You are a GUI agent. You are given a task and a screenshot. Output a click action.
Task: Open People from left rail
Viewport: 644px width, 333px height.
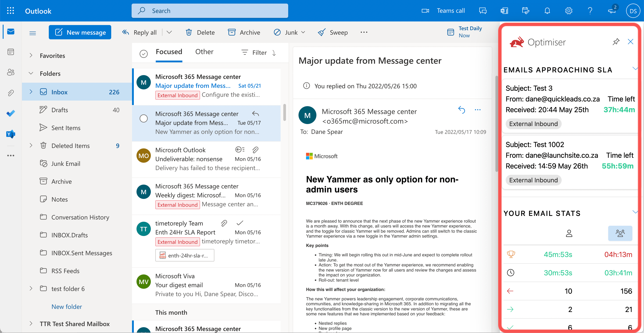11,72
